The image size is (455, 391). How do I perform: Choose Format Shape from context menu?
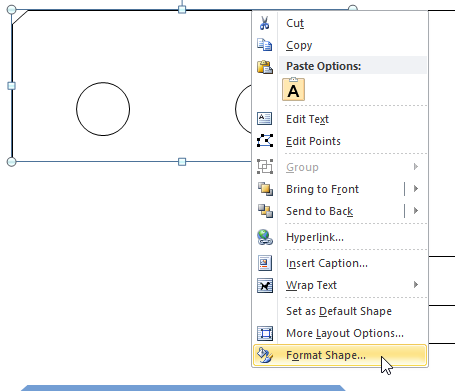tap(340, 355)
